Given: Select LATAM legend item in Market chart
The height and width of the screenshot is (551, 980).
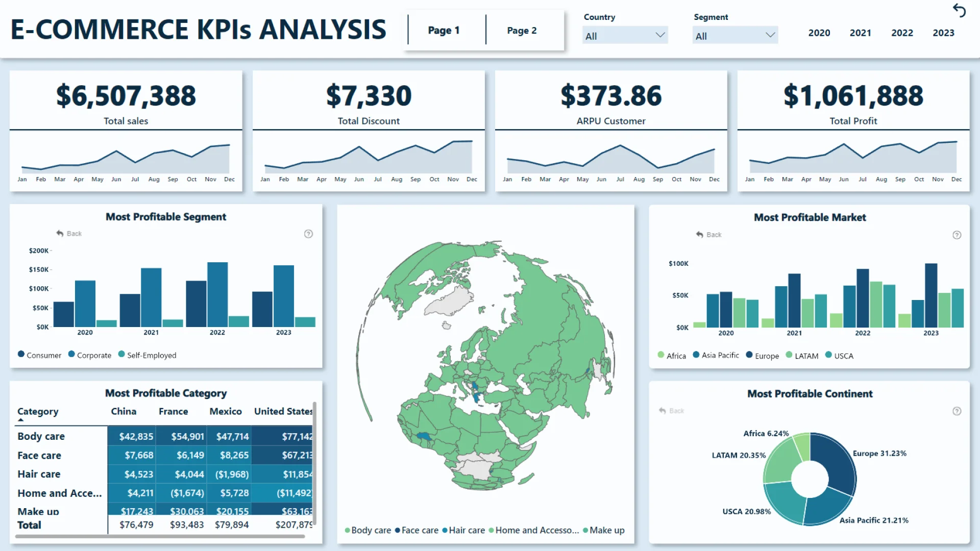Looking at the screenshot, I should [802, 356].
